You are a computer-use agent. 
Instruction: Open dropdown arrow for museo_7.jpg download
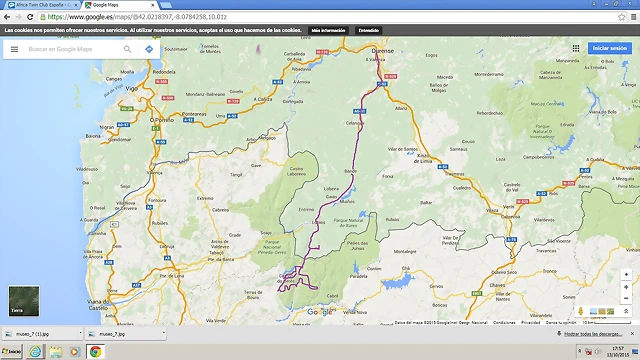163,333
